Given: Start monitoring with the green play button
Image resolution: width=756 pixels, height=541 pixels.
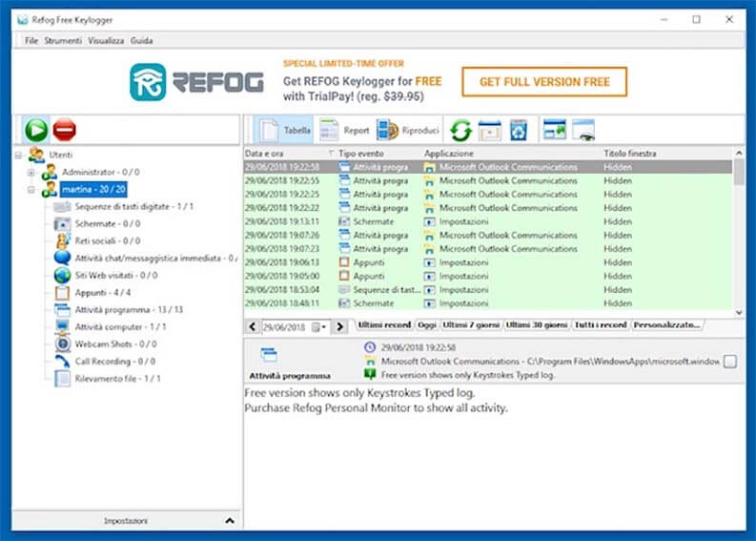Looking at the screenshot, I should click(36, 130).
